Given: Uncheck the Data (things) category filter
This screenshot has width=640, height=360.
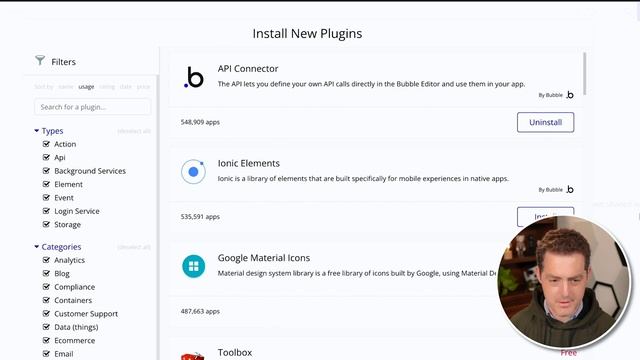Looking at the screenshot, I should coord(46,327).
